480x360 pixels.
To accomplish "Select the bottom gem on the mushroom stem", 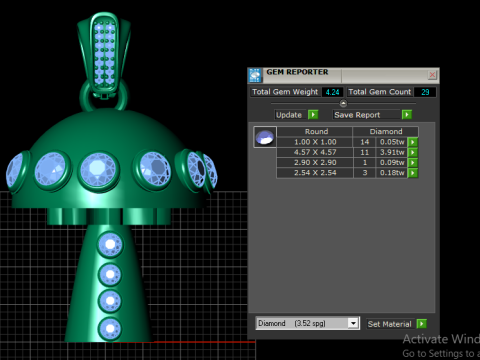I will tap(110, 329).
